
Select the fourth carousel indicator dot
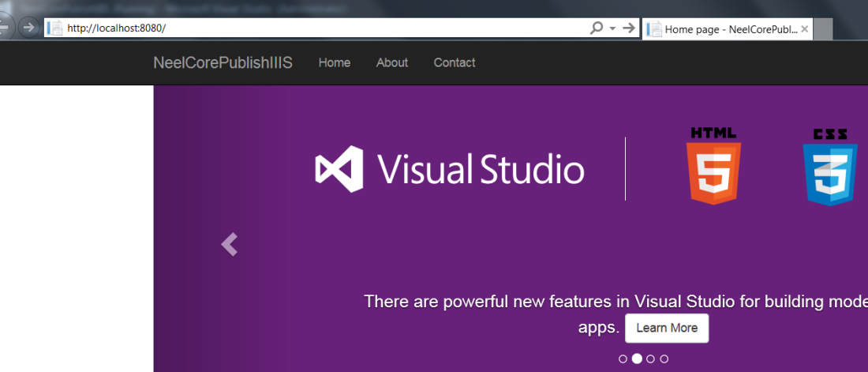[x=664, y=359]
